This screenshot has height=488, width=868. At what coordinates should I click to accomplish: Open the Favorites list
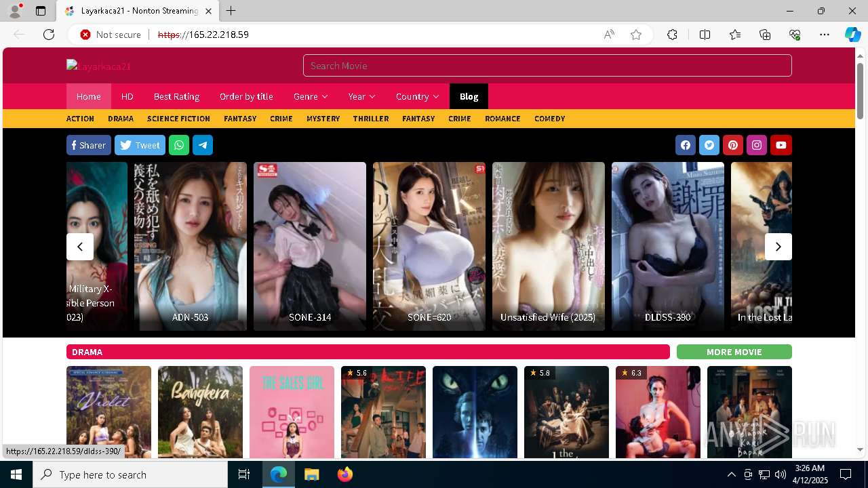(x=735, y=35)
